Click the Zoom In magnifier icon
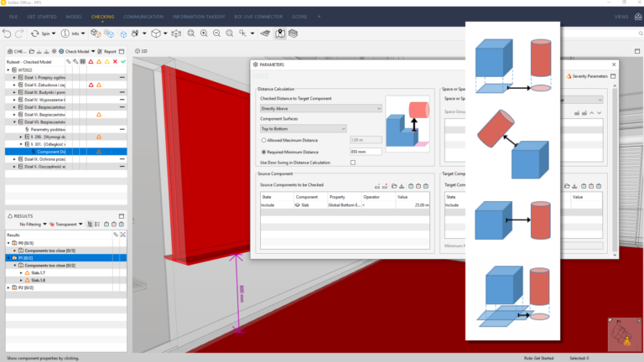This screenshot has width=644, height=362. point(204,34)
